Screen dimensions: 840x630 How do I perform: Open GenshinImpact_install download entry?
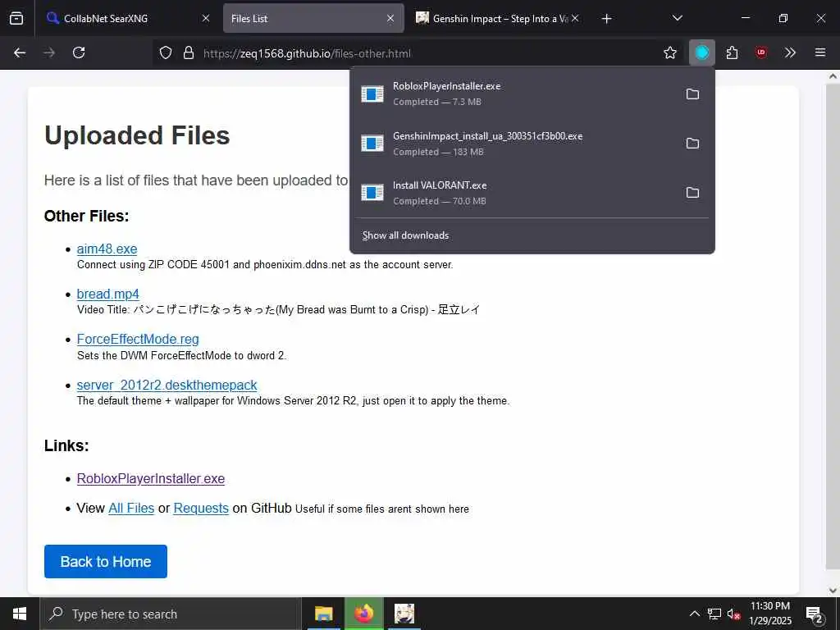pyautogui.click(x=514, y=143)
